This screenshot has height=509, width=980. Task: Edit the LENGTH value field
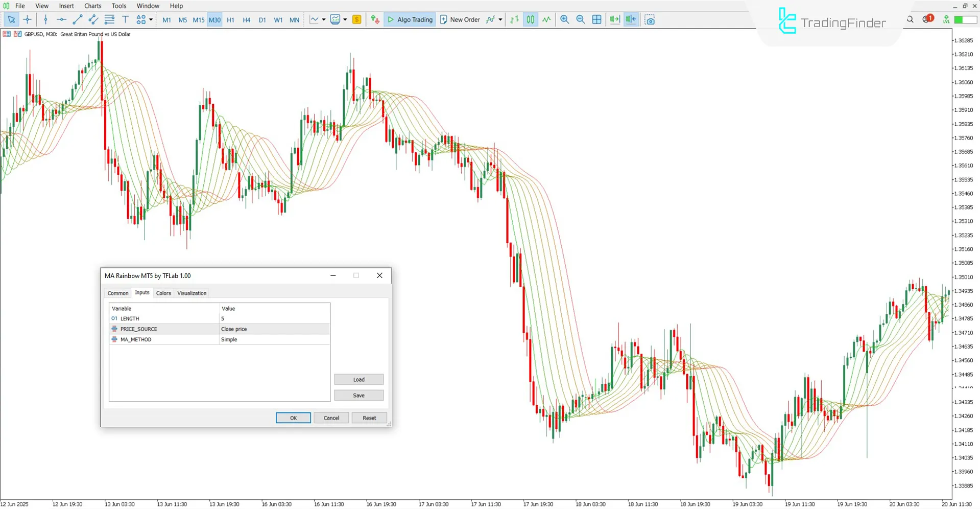274,318
